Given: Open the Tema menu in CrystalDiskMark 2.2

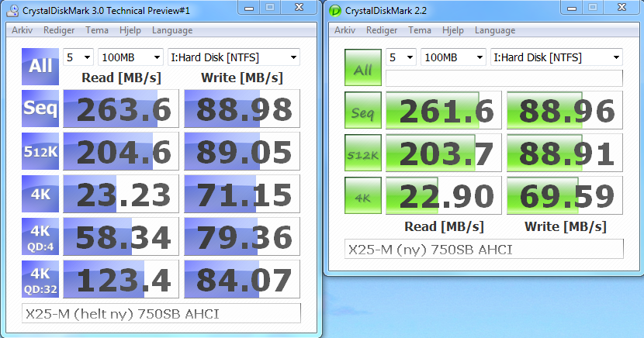Looking at the screenshot, I should tap(420, 30).
